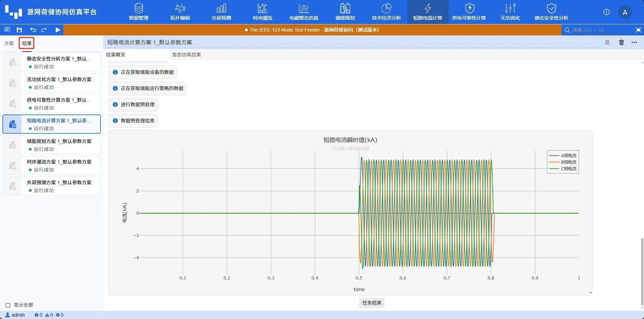The width and height of the screenshot is (644, 319).
Task: Click the info icon in header
Action: tap(607, 12)
